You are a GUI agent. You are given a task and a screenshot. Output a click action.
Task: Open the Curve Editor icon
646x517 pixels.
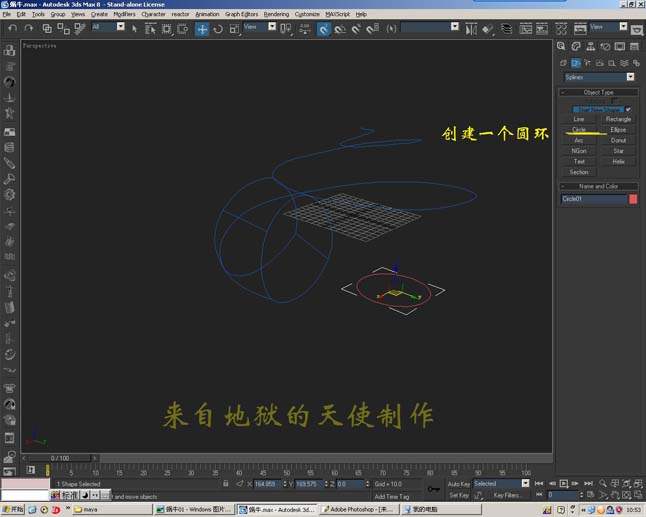pos(526,28)
